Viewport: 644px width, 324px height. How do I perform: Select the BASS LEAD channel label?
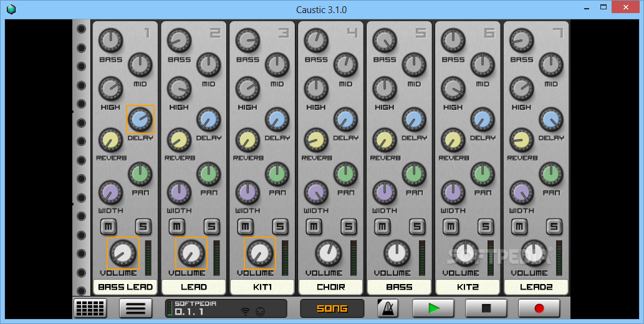click(125, 287)
